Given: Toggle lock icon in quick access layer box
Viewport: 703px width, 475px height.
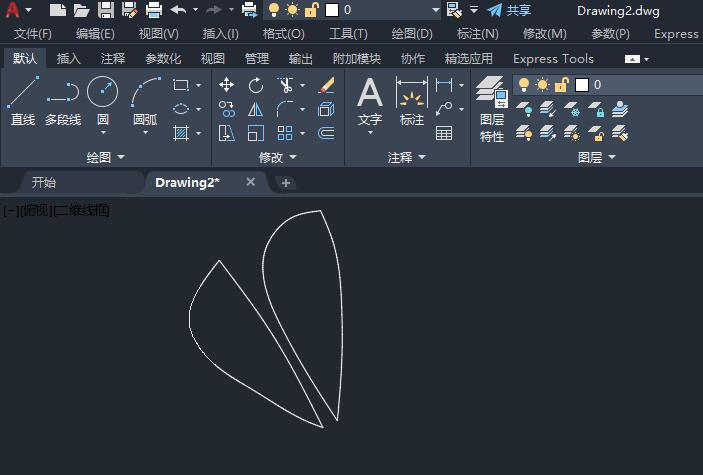Looking at the screenshot, I should click(x=312, y=10).
